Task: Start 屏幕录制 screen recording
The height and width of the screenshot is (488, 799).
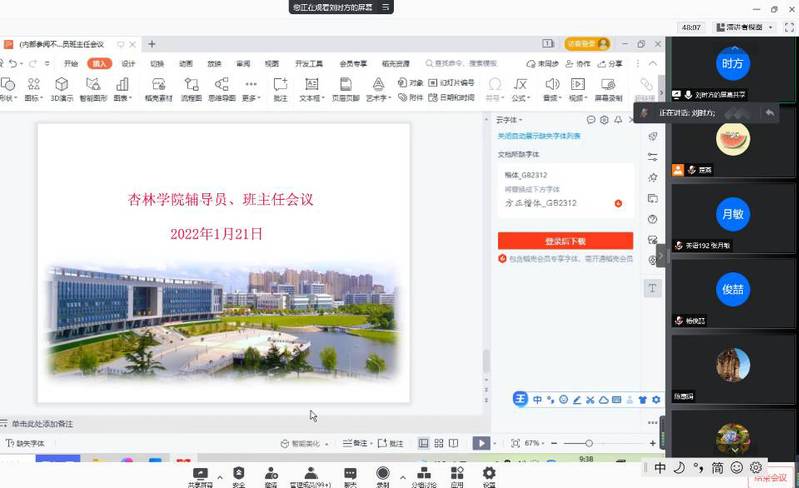Action: click(608, 89)
